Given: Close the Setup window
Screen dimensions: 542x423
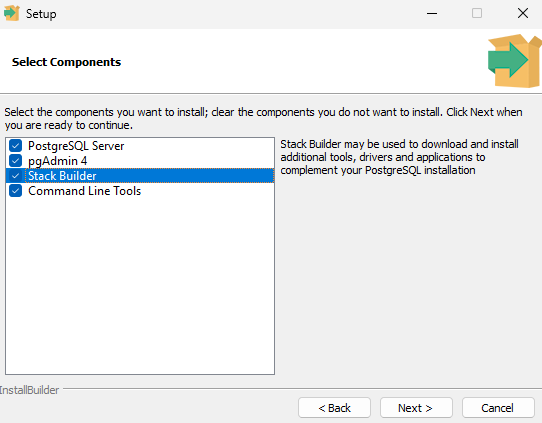Looking at the screenshot, I should click(523, 13).
